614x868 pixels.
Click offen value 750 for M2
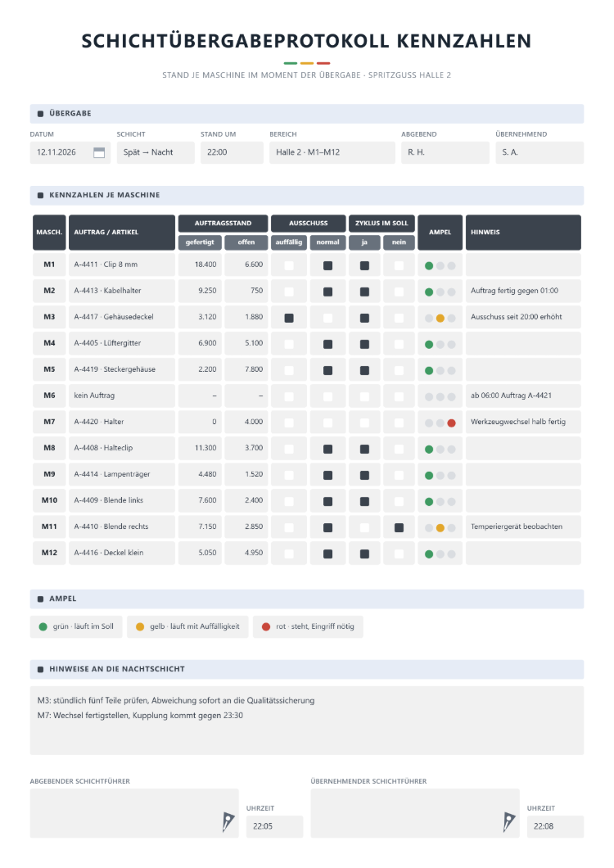246,291
